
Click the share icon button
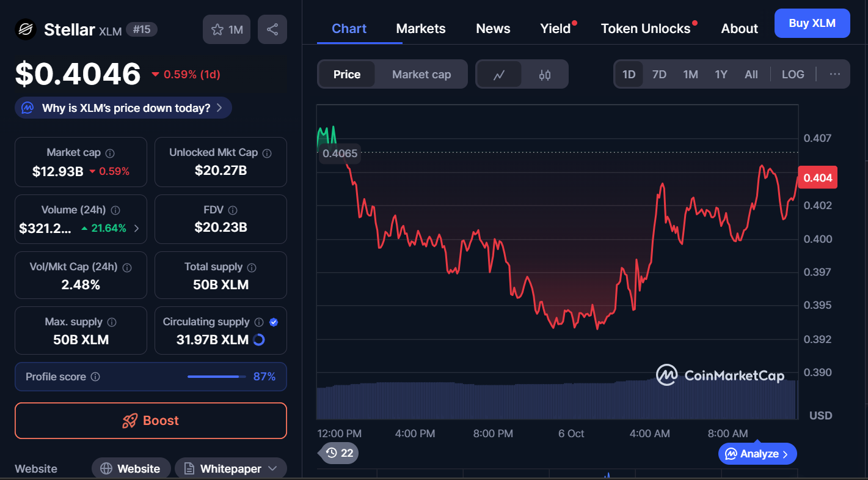(272, 29)
